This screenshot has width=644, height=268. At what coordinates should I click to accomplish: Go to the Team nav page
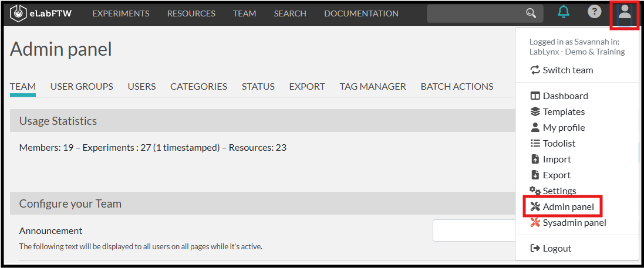(244, 13)
